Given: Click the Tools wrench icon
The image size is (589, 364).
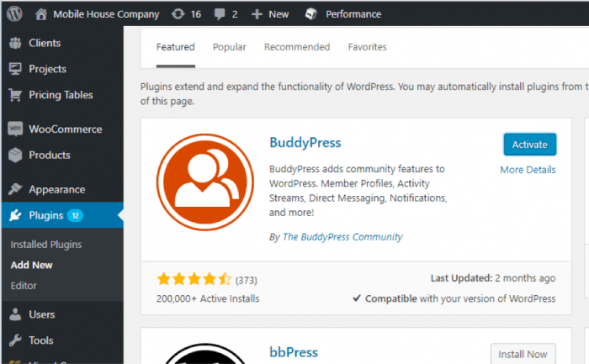Looking at the screenshot, I should [15, 340].
